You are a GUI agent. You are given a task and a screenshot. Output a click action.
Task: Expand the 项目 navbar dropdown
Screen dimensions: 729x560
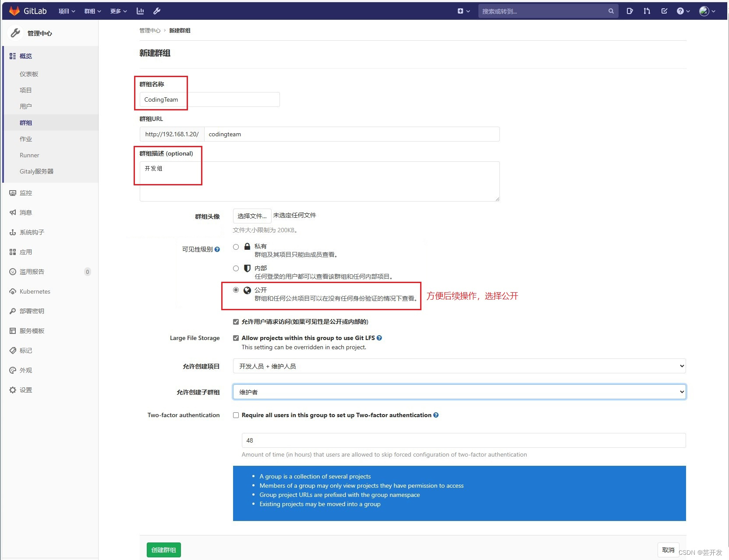pyautogui.click(x=67, y=11)
